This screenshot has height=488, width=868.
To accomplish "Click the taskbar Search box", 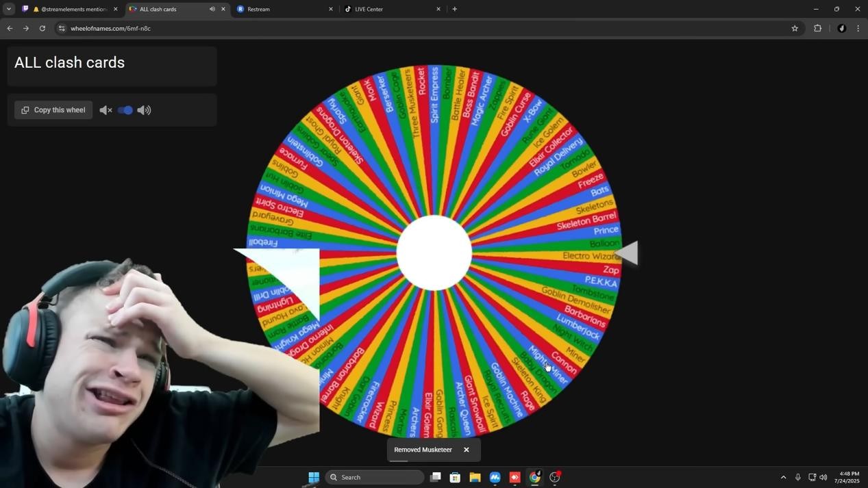I will (375, 477).
